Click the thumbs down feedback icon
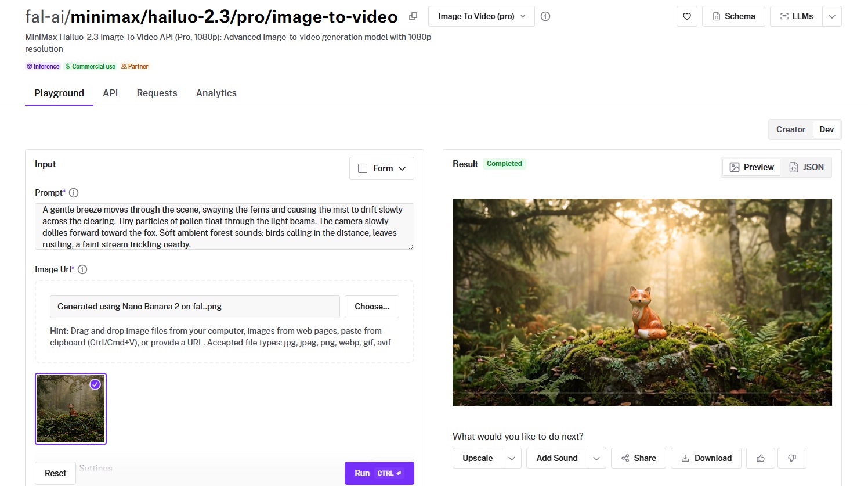The width and height of the screenshot is (868, 486). click(792, 458)
